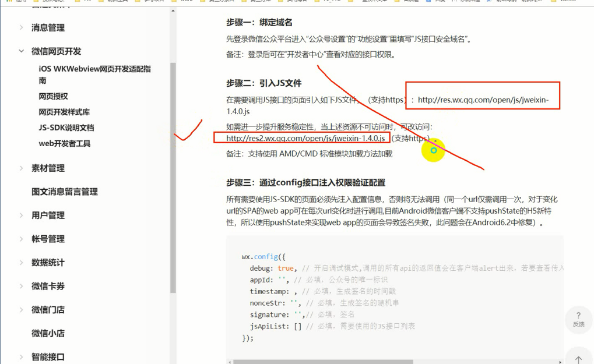
Task: Select JS-SDK说明文档 in sidebar
Action: [x=66, y=128]
